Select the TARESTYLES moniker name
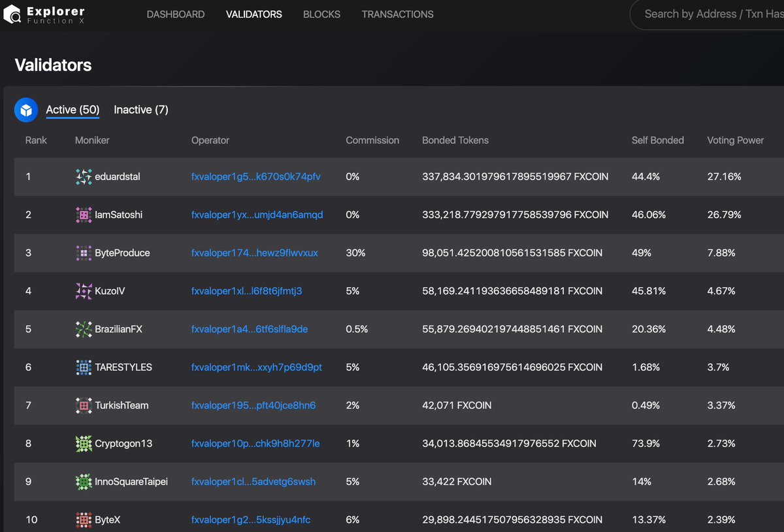Image resolution: width=784 pixels, height=532 pixels. (x=123, y=368)
